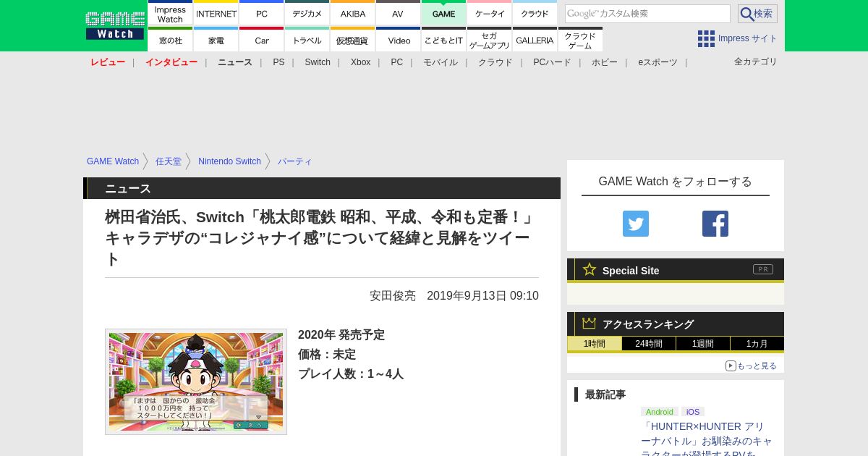The width and height of the screenshot is (868, 456).
Task: Select the 1カ月 ranking tab
Action: (x=757, y=344)
